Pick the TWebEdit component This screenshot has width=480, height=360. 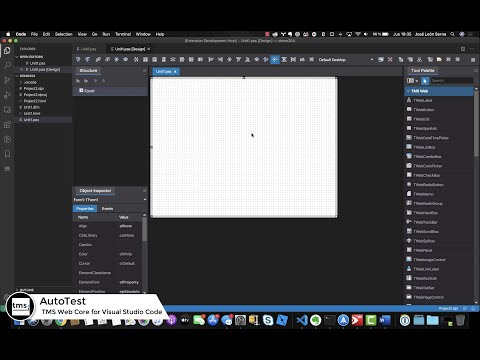(x=439, y=119)
